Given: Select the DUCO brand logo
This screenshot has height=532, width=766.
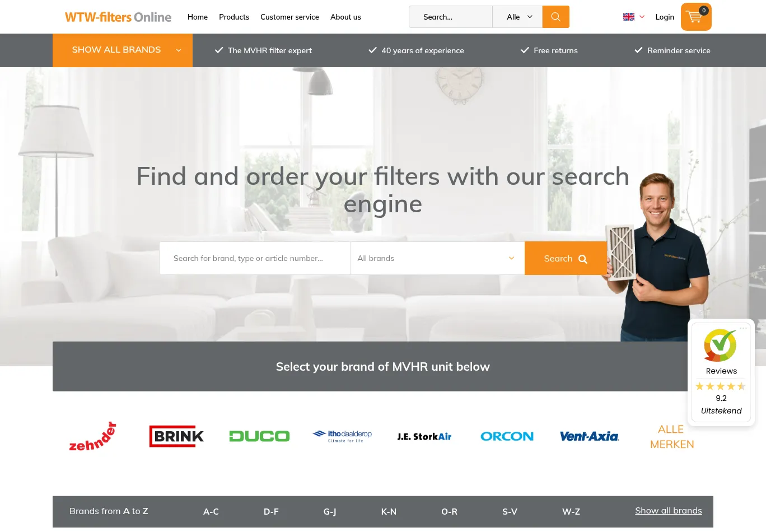Looking at the screenshot, I should tap(259, 436).
